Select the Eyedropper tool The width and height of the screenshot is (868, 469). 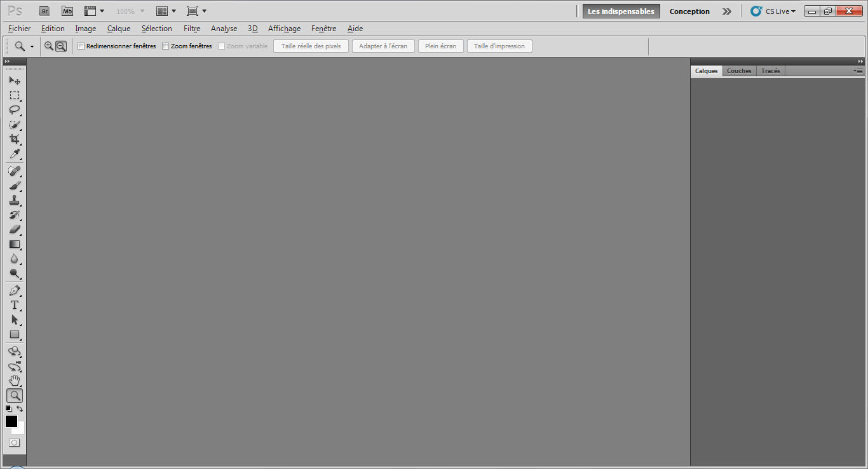[x=14, y=154]
